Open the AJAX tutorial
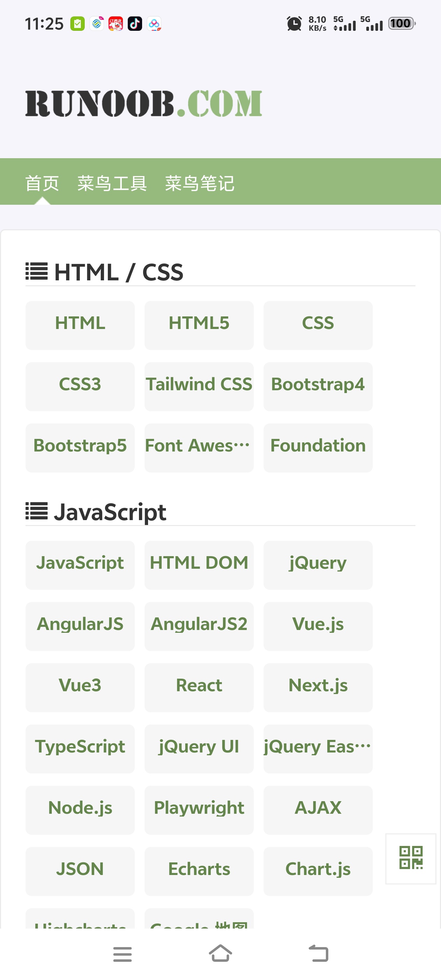441x980 pixels. pos(318,810)
